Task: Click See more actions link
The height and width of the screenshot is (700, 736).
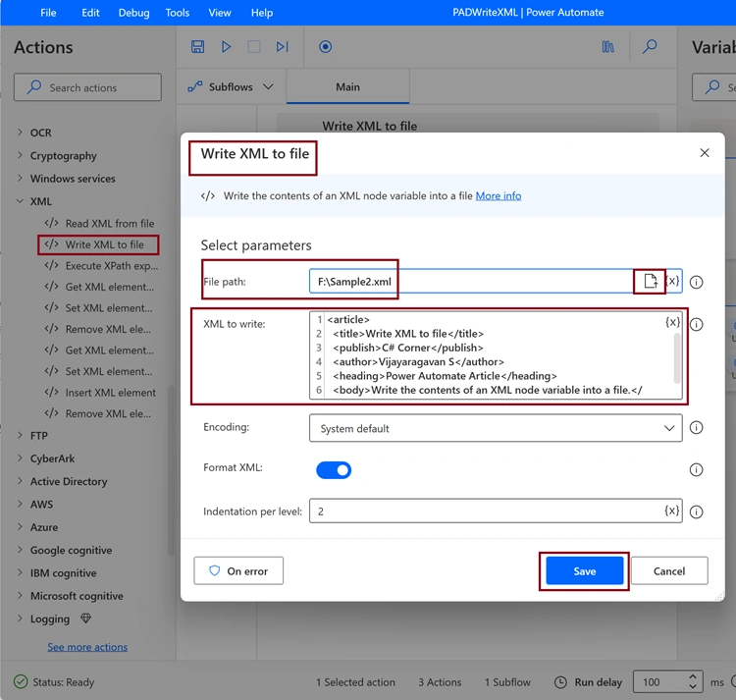Action: click(x=87, y=647)
